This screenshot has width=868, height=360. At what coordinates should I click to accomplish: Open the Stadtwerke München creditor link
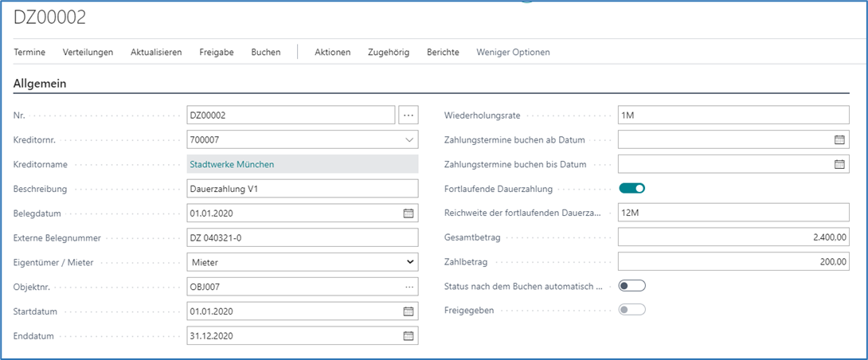pos(231,165)
